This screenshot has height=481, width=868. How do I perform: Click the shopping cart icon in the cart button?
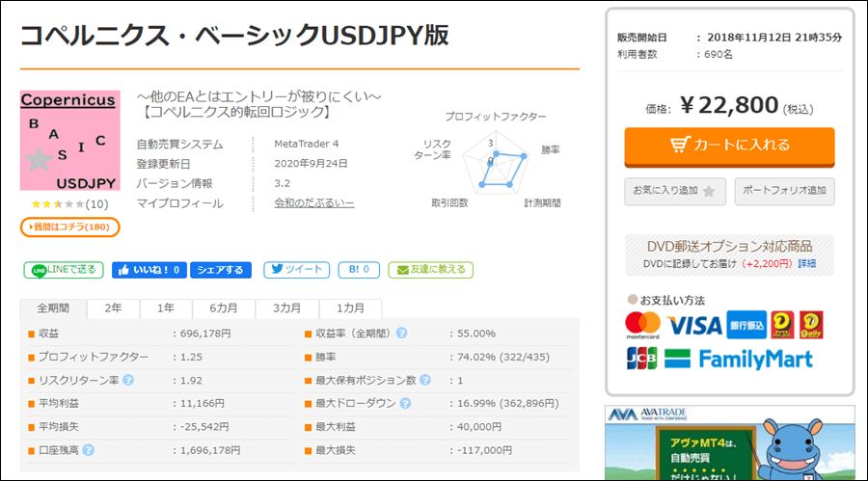[x=680, y=145]
